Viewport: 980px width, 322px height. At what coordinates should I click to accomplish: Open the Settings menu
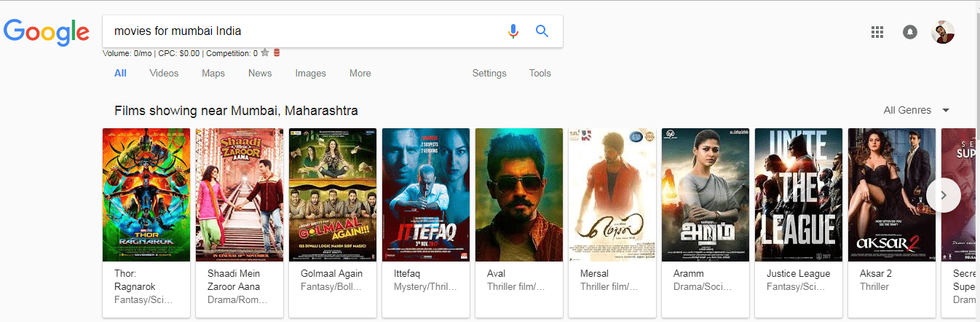[489, 73]
